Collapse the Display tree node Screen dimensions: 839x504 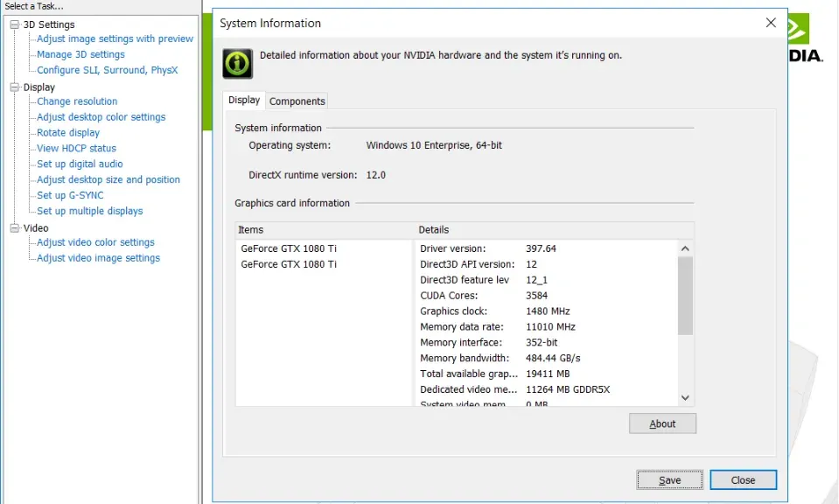tap(15, 87)
